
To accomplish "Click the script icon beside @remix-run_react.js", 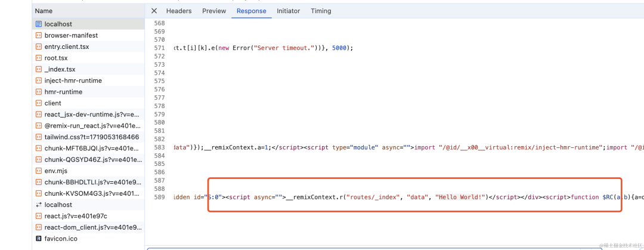I will (x=39, y=126).
